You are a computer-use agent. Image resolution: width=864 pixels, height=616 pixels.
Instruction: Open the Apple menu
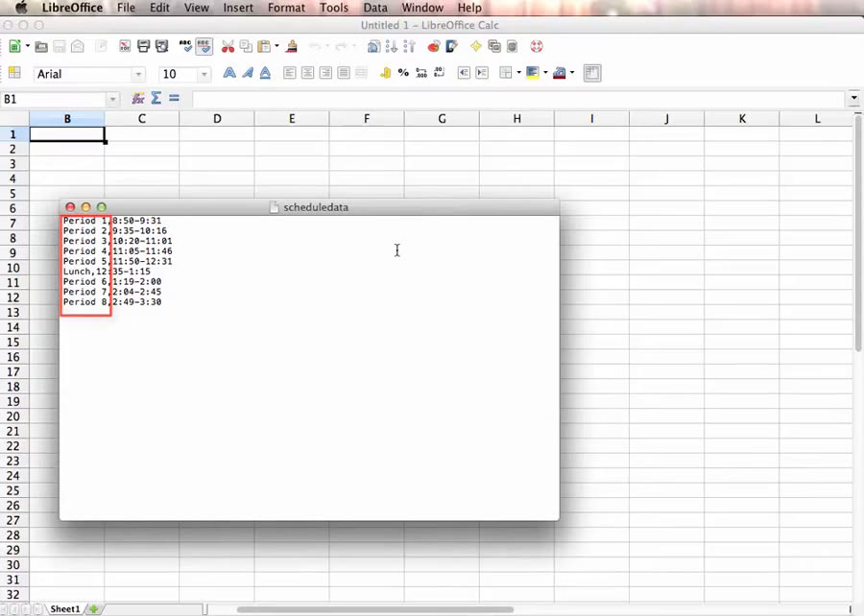21,8
